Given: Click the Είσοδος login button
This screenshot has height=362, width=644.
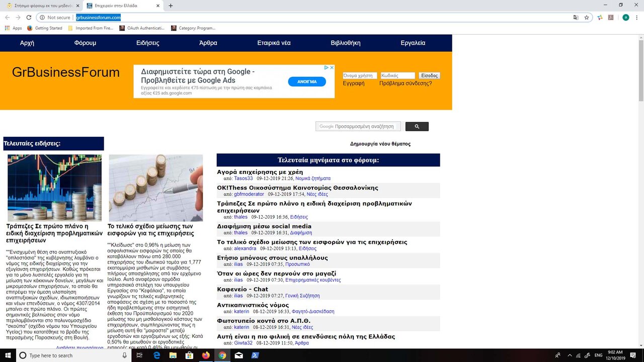Looking at the screenshot, I should [x=430, y=75].
